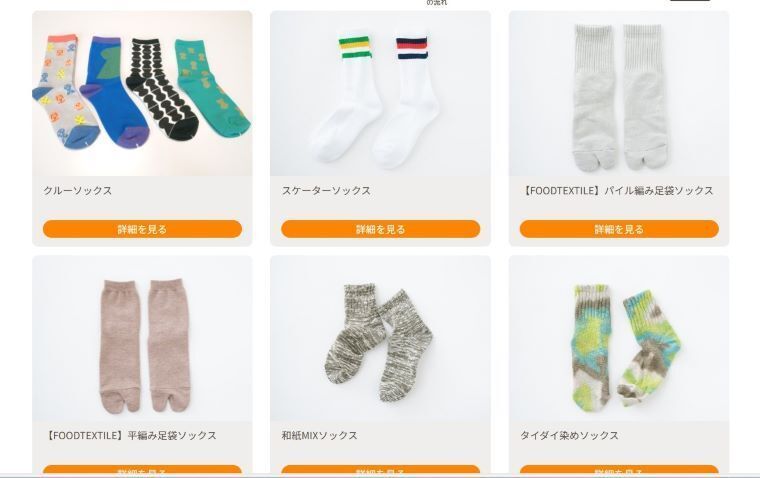The width and height of the screenshot is (760, 478).
Task: Open details for クルーソックス
Action: tap(142, 229)
